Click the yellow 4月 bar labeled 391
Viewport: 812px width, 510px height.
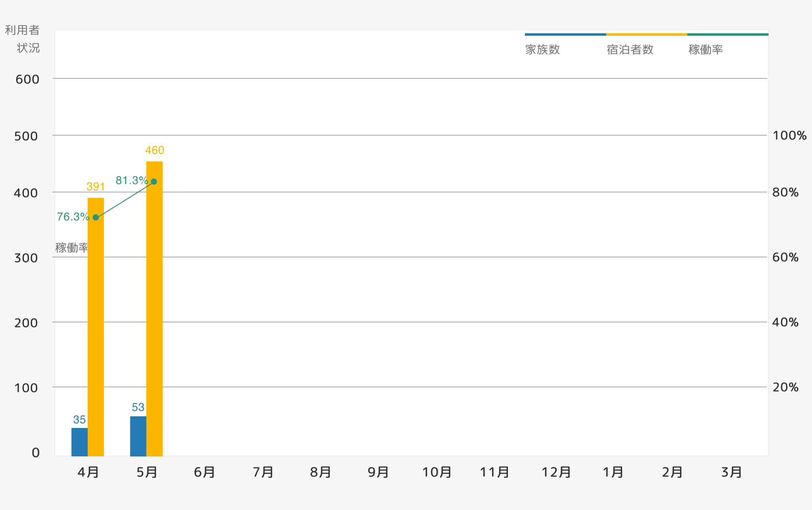click(96, 327)
